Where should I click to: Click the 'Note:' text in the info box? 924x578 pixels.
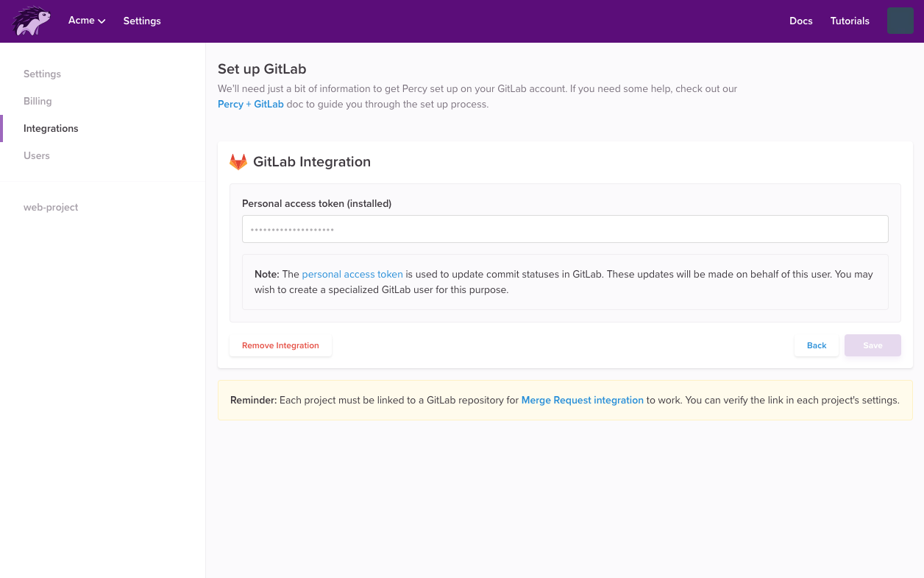pyautogui.click(x=267, y=274)
